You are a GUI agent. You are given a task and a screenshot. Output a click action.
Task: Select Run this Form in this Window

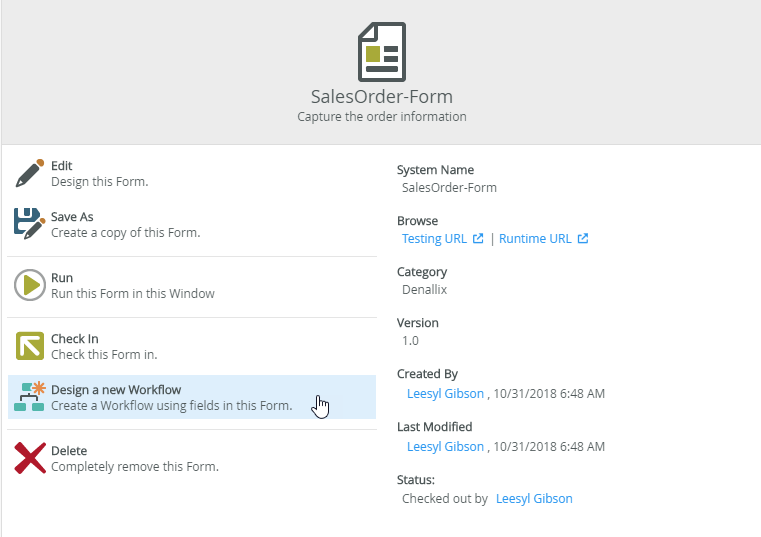click(132, 286)
